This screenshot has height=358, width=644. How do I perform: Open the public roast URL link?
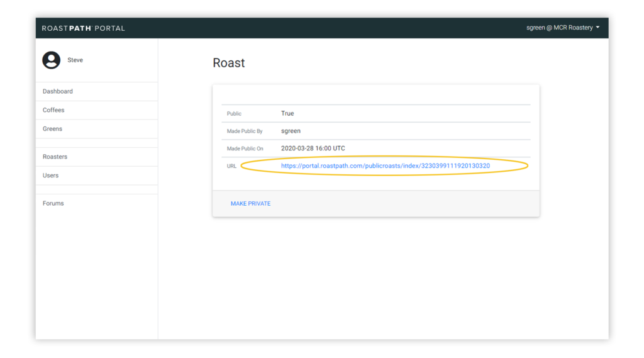click(386, 165)
